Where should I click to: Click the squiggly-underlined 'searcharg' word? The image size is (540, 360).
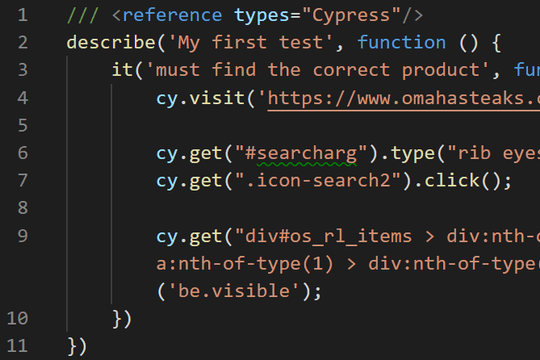[307, 154]
